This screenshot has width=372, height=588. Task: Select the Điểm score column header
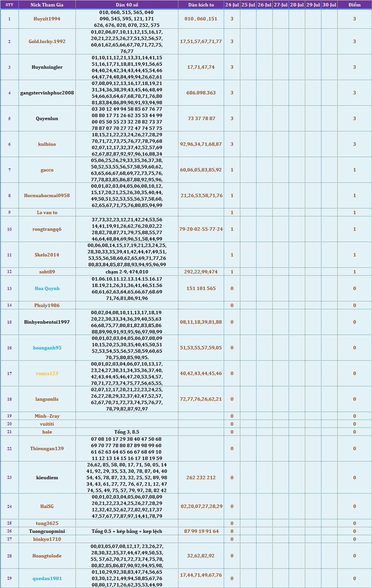tap(354, 5)
